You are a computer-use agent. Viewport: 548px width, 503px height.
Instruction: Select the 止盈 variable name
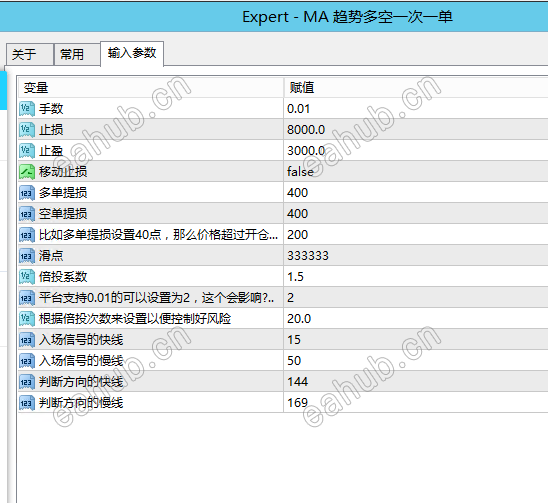51,151
